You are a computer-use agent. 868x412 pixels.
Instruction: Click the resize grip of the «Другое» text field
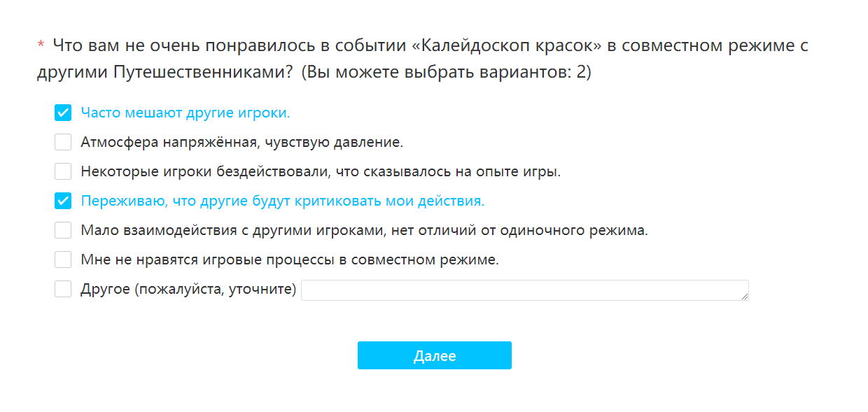pyautogui.click(x=745, y=297)
